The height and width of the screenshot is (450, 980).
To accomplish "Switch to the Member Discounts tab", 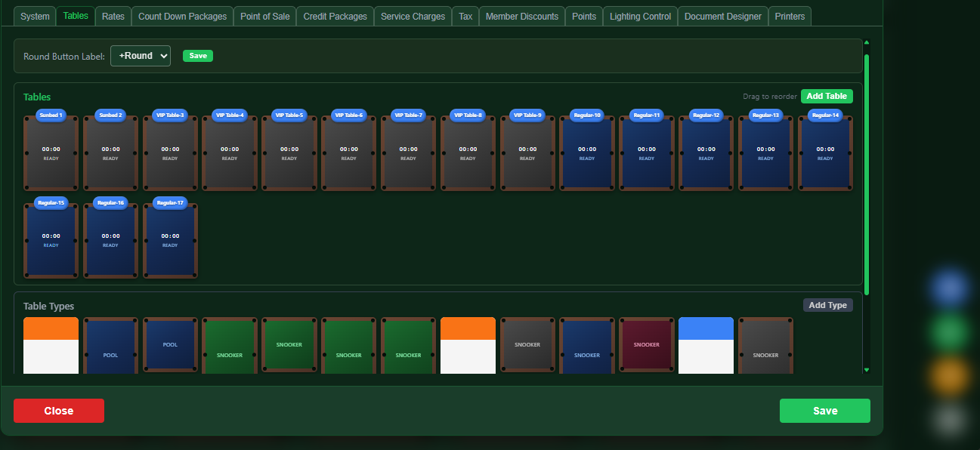I will tap(521, 15).
